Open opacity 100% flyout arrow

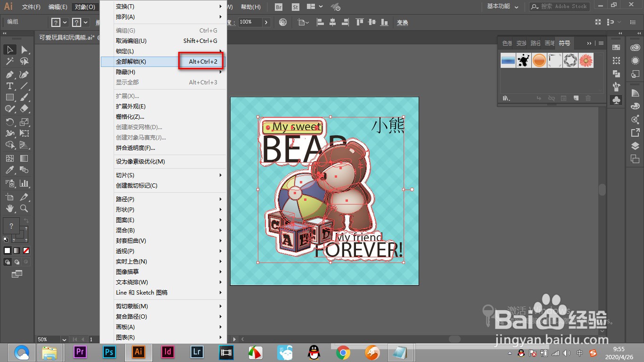[266, 22]
